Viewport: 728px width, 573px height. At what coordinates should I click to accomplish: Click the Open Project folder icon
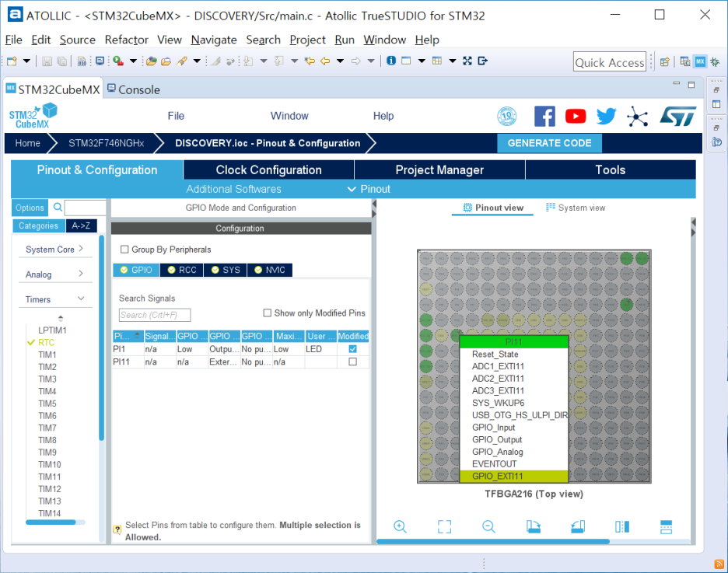[152, 61]
